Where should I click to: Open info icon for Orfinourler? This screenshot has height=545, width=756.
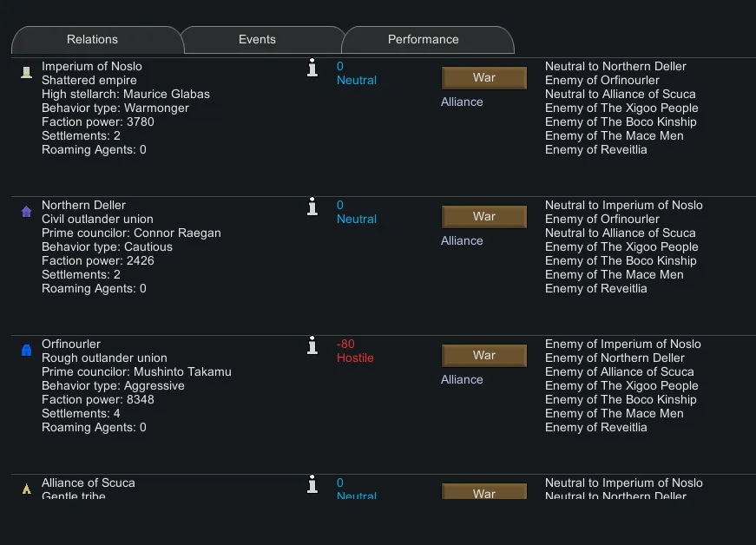(x=312, y=346)
